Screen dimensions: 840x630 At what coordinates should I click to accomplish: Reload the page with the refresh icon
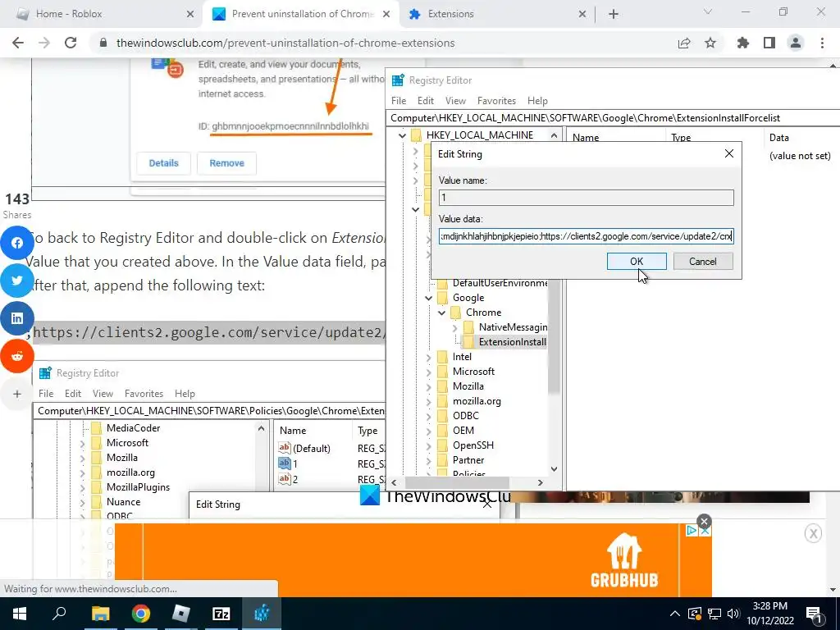(71, 43)
